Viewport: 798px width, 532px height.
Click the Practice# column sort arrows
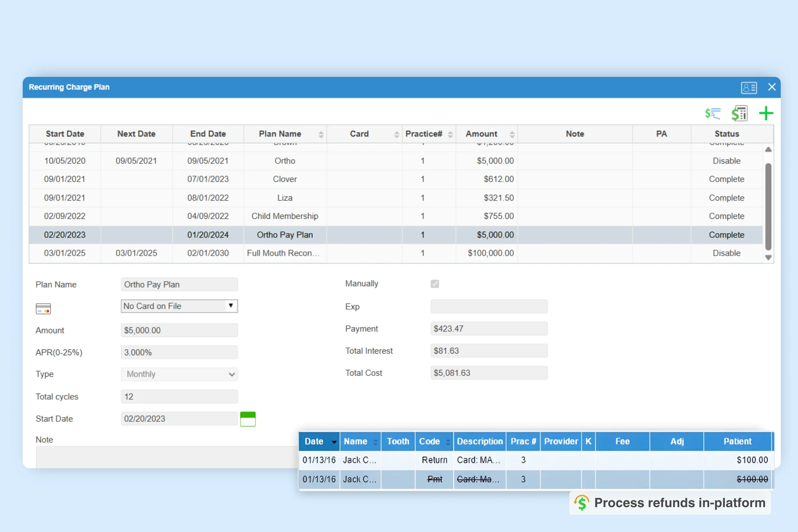point(451,134)
